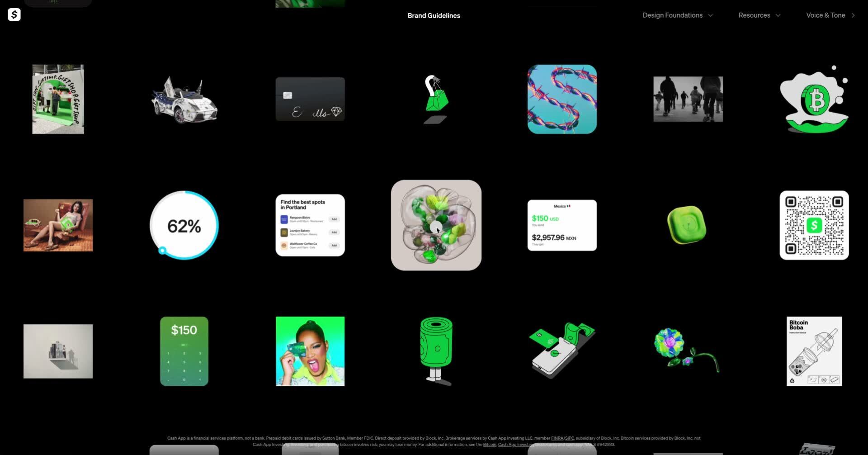Open the glass bubble candy artwork tile
The width and height of the screenshot is (868, 455).
[436, 225]
